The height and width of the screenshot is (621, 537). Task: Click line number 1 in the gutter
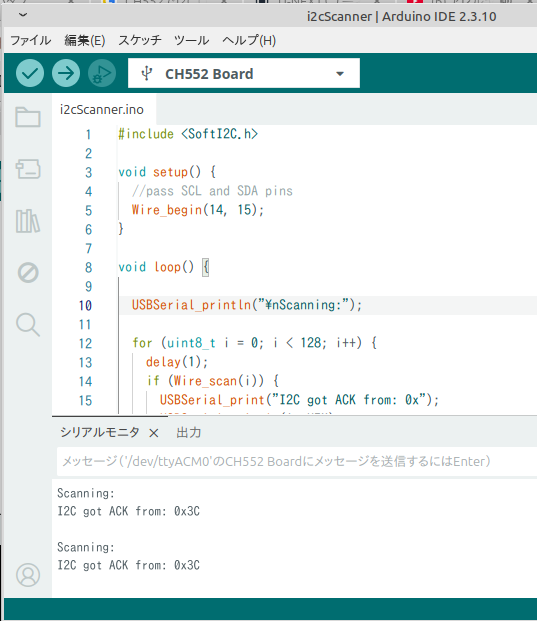point(88,134)
